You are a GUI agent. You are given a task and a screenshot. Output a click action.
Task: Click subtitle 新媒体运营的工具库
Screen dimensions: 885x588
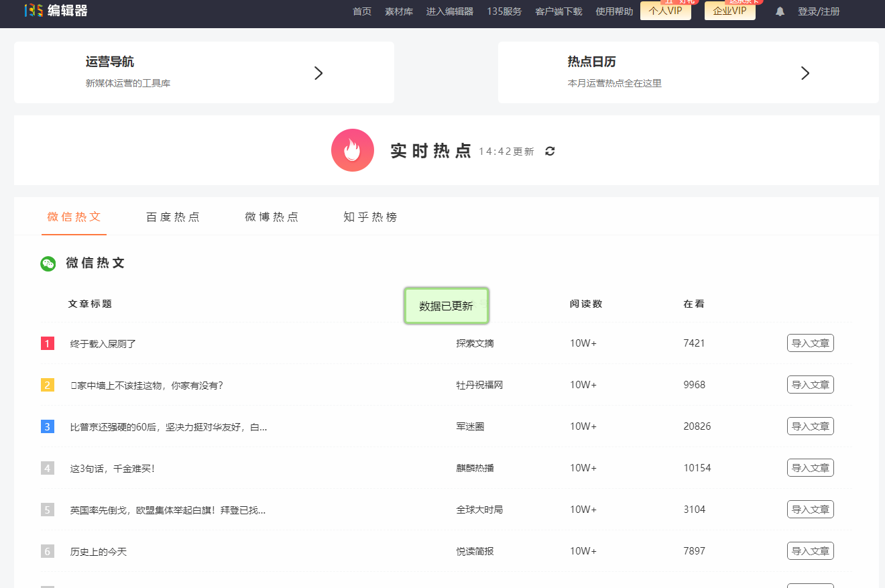coord(128,83)
